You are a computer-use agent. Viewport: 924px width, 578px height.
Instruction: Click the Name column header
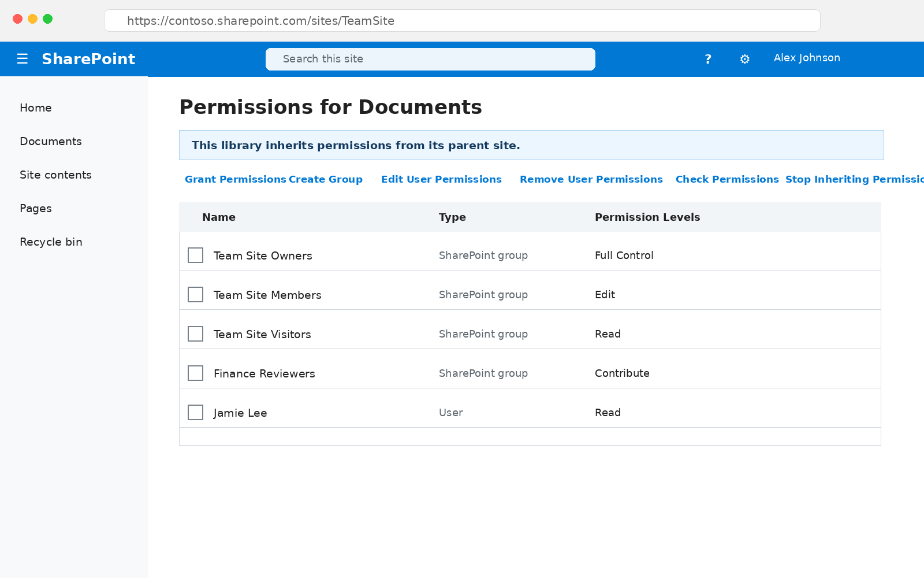(x=219, y=217)
